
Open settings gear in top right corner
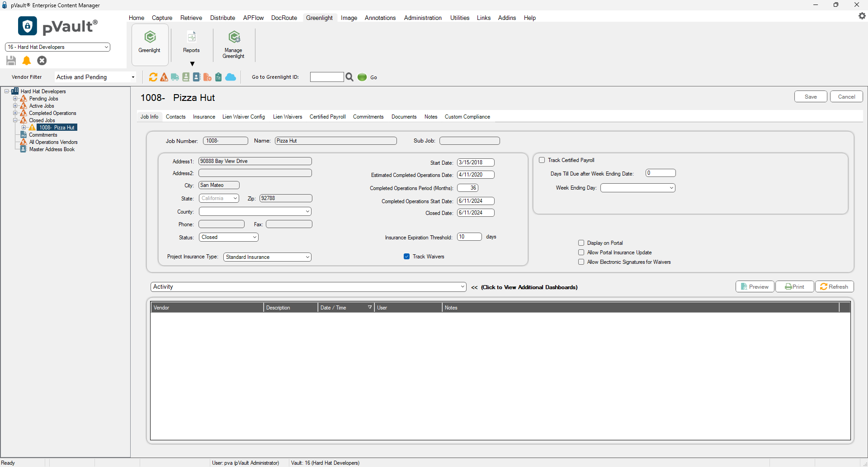point(862,16)
